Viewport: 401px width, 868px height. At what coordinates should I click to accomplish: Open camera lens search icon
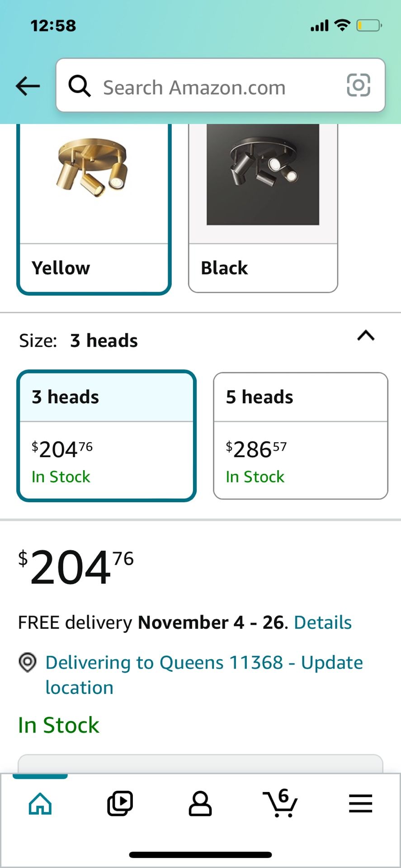point(359,85)
